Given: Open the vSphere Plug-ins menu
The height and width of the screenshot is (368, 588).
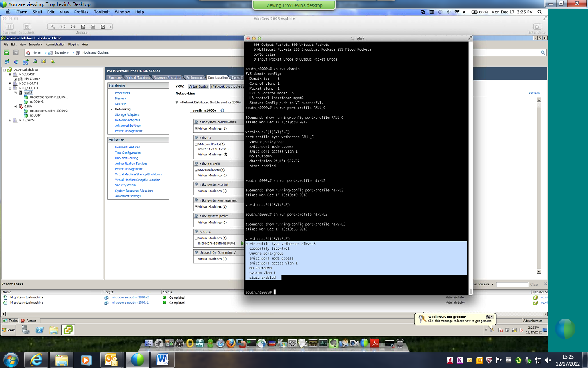Looking at the screenshot, I should coord(73,45).
